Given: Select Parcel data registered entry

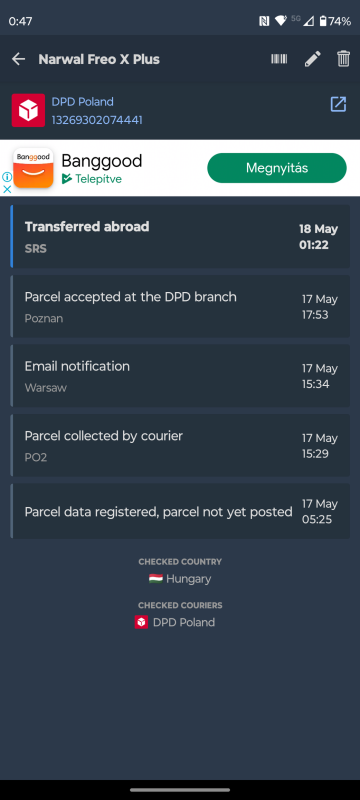Looking at the screenshot, I should tap(180, 511).
